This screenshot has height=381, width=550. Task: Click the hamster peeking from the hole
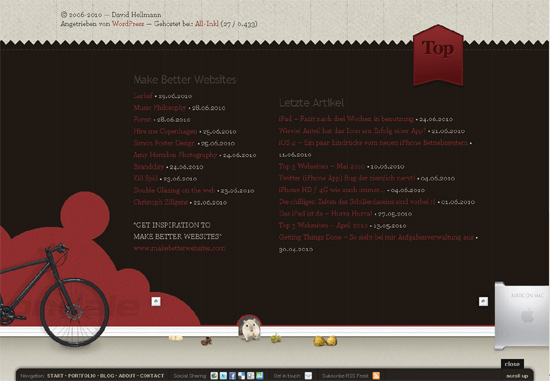coord(249,328)
